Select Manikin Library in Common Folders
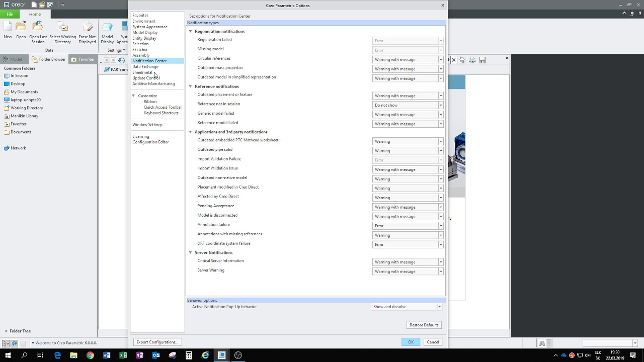 24,116
